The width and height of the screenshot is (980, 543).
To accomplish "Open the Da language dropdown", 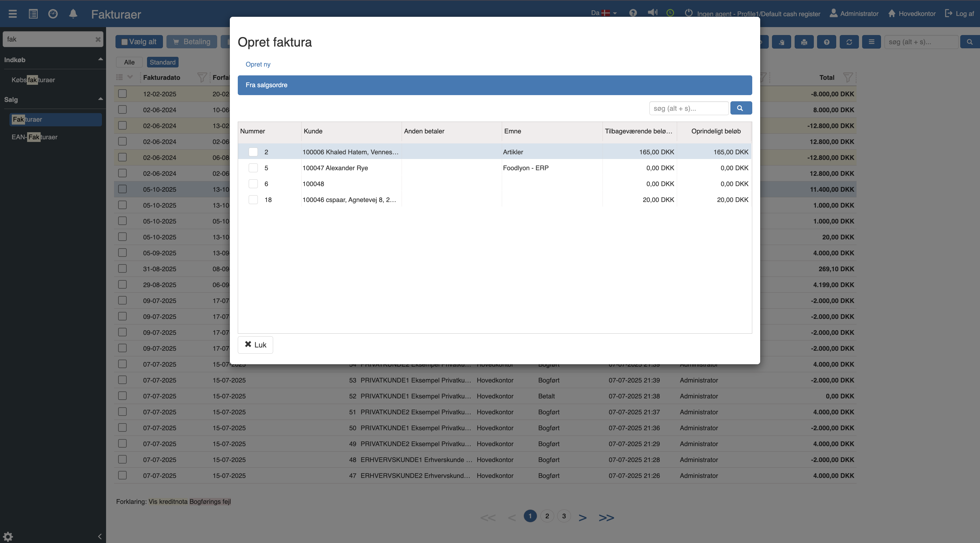I will (604, 13).
